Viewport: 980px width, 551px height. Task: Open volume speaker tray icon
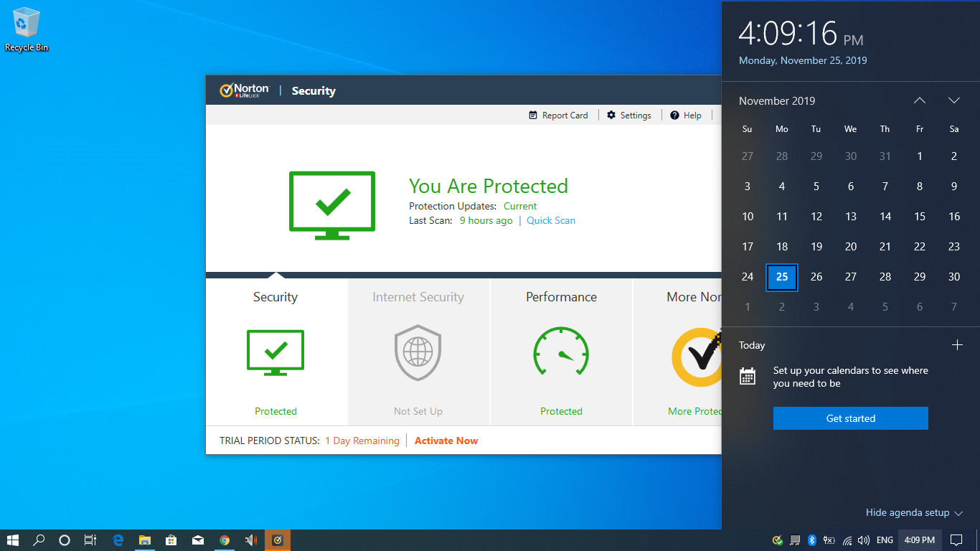point(864,540)
